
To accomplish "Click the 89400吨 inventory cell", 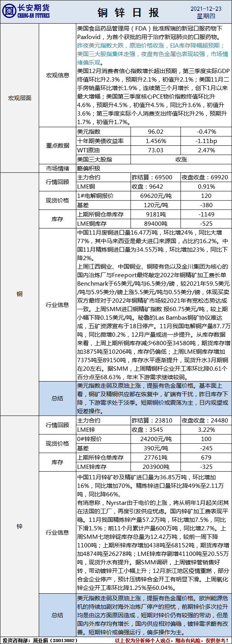I will coord(156,223).
